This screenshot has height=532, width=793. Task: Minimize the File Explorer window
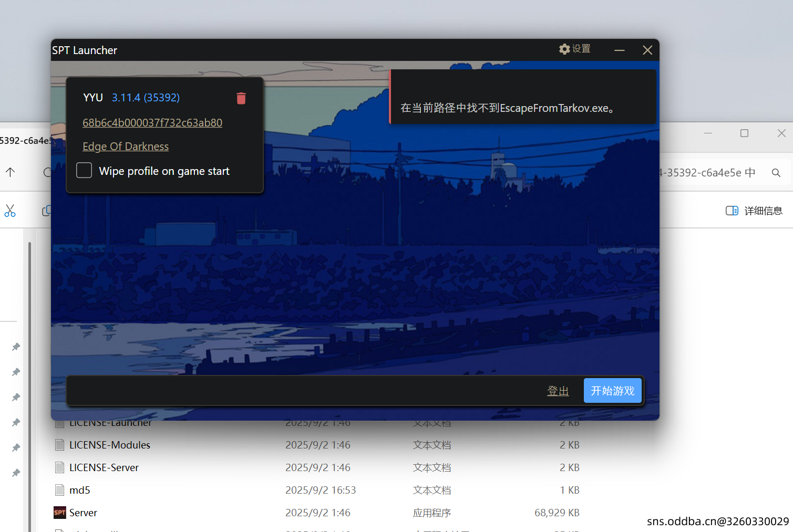pyautogui.click(x=708, y=133)
